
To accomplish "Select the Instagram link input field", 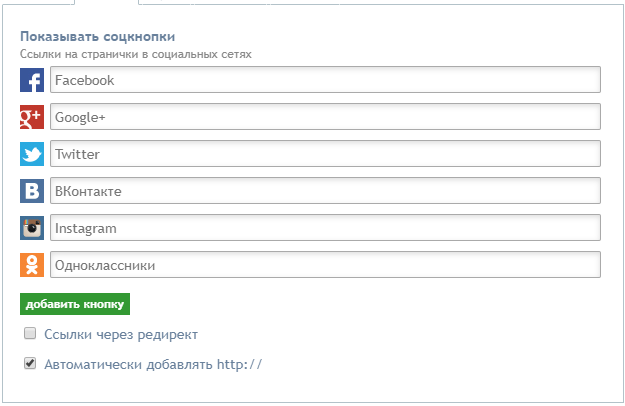I will click(x=325, y=228).
